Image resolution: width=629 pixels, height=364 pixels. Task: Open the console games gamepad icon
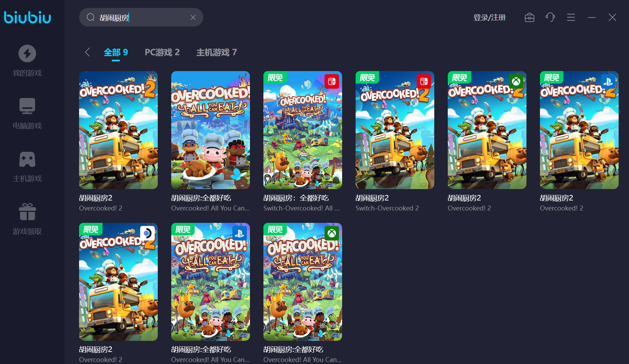[x=27, y=159]
